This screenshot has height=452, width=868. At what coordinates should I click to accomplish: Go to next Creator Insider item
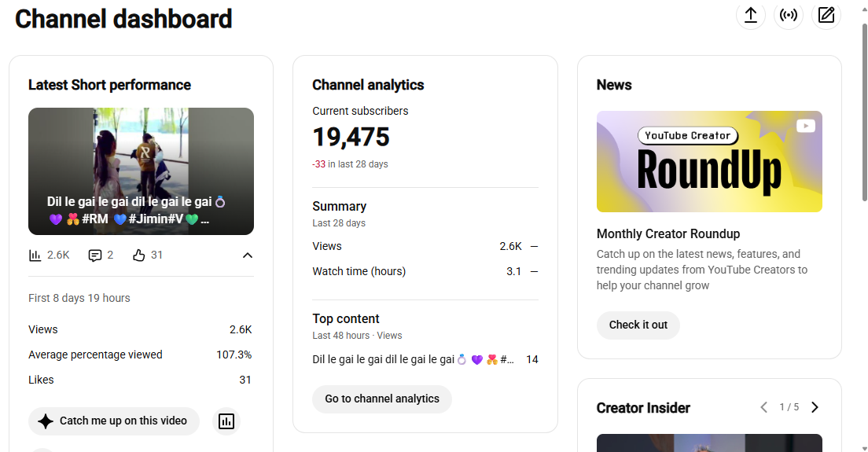pyautogui.click(x=815, y=407)
